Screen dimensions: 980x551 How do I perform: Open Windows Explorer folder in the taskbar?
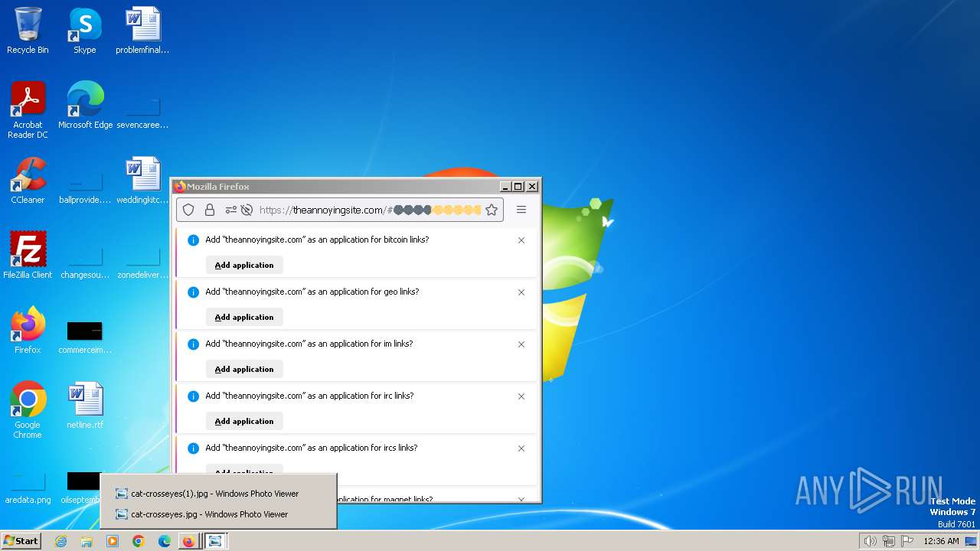(87, 541)
